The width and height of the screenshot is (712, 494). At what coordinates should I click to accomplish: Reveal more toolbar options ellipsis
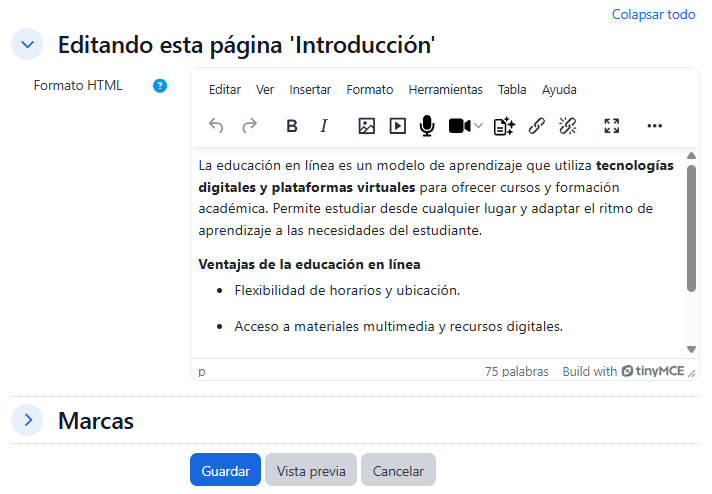click(655, 125)
